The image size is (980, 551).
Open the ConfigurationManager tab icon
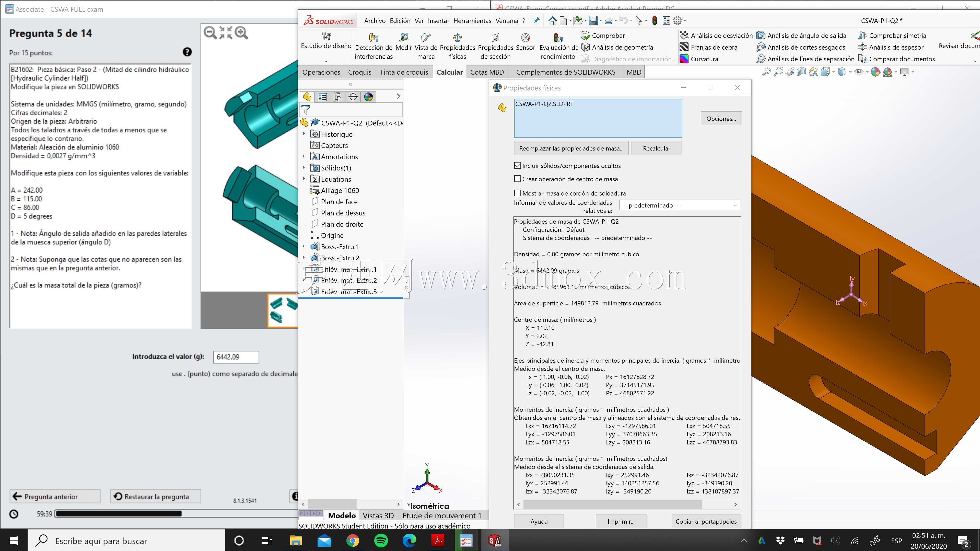[337, 97]
